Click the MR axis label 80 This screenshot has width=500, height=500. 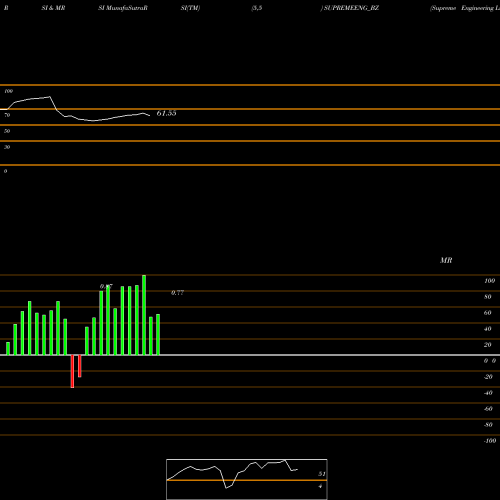pos(488,297)
